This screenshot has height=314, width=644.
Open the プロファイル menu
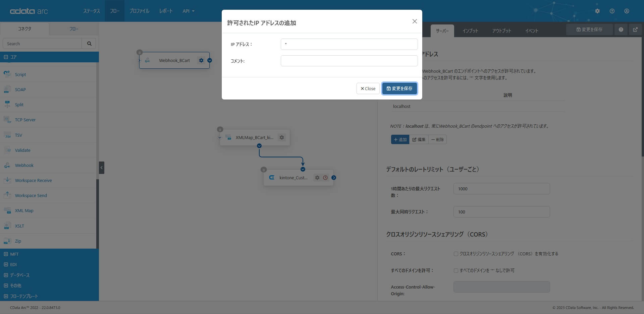(x=140, y=11)
